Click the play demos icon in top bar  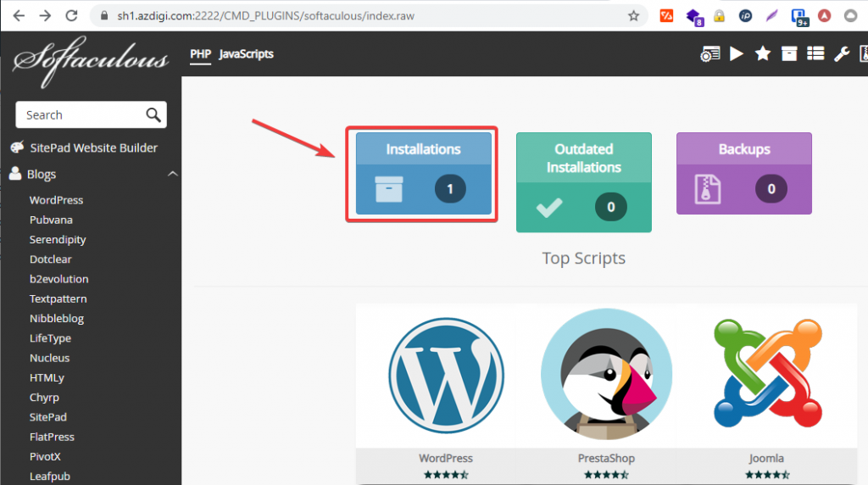coord(737,53)
